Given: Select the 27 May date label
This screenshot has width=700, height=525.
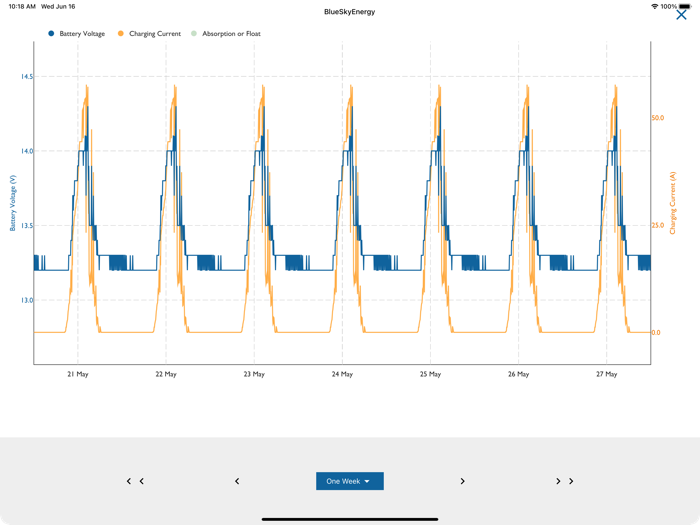Looking at the screenshot, I should (x=606, y=374).
